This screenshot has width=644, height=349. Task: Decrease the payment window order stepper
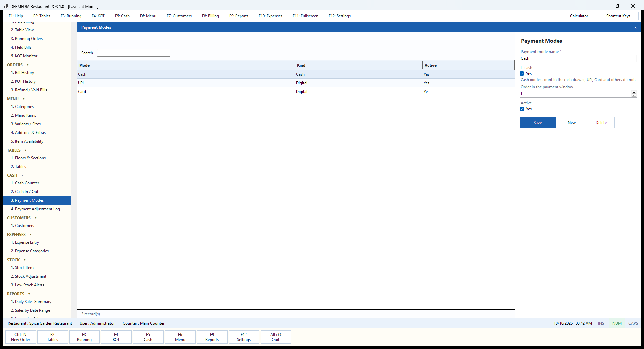coord(634,95)
